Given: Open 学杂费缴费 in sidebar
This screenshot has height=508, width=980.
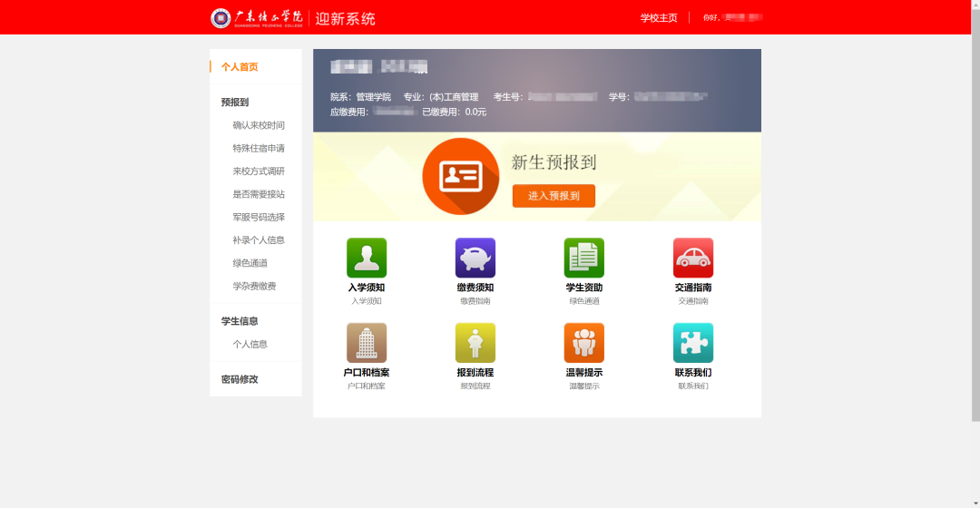Looking at the screenshot, I should [254, 286].
